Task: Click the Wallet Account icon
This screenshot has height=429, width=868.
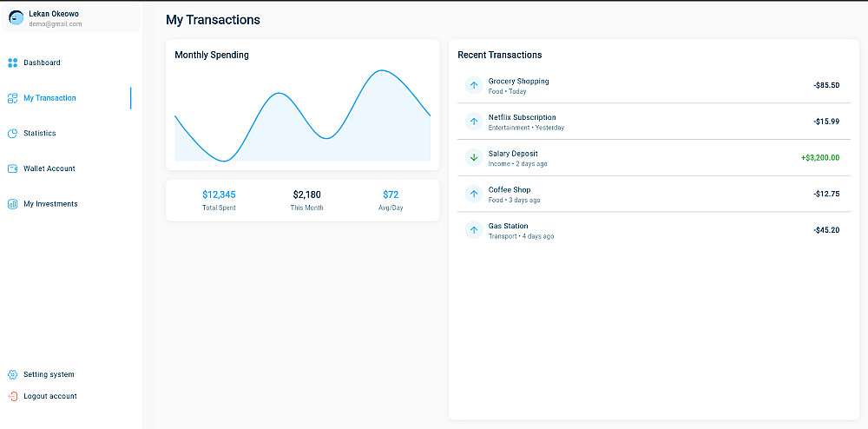Action: [x=12, y=168]
